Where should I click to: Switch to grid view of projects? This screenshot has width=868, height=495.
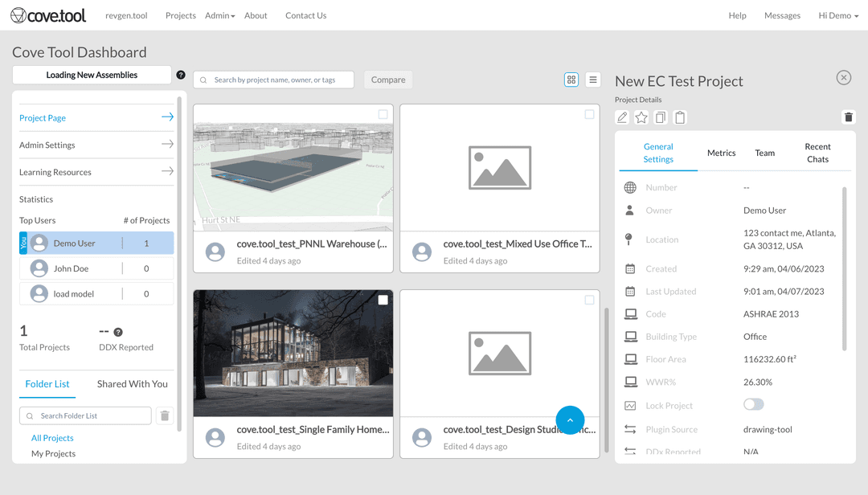(x=571, y=80)
